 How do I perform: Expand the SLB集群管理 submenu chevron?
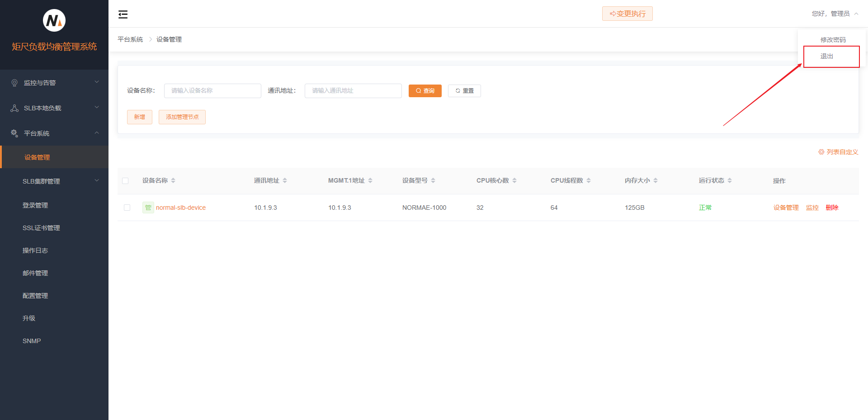point(96,181)
